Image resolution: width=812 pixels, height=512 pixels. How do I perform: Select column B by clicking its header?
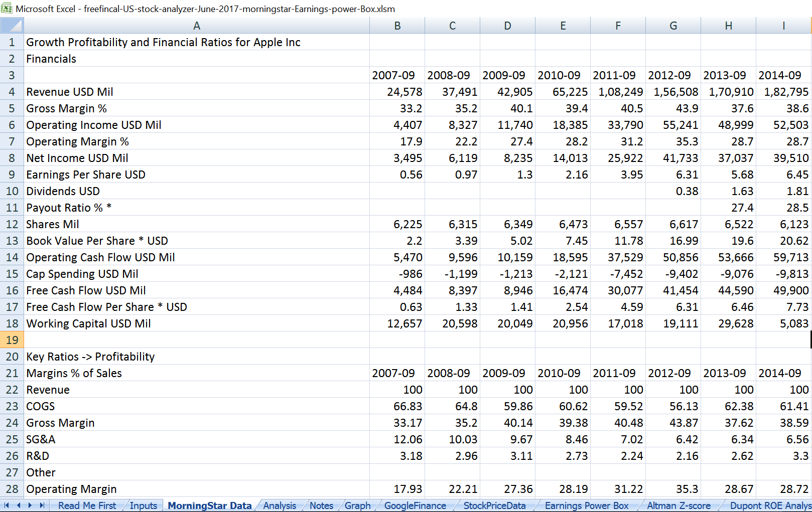[397, 26]
